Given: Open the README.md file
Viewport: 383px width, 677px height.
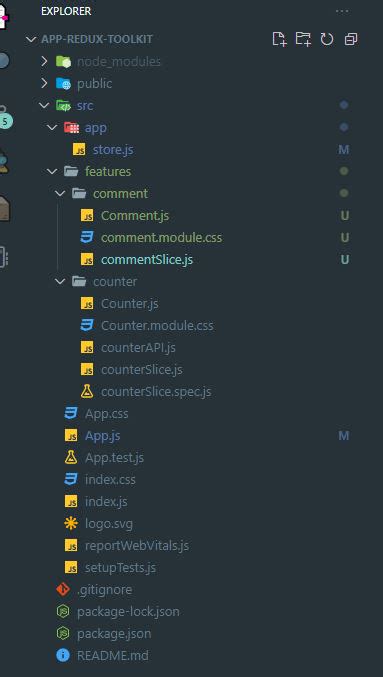Looking at the screenshot, I should [113, 655].
